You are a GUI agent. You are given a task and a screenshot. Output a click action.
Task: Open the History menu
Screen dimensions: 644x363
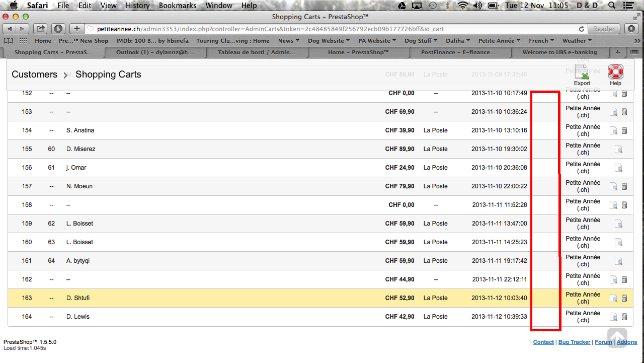(137, 6)
